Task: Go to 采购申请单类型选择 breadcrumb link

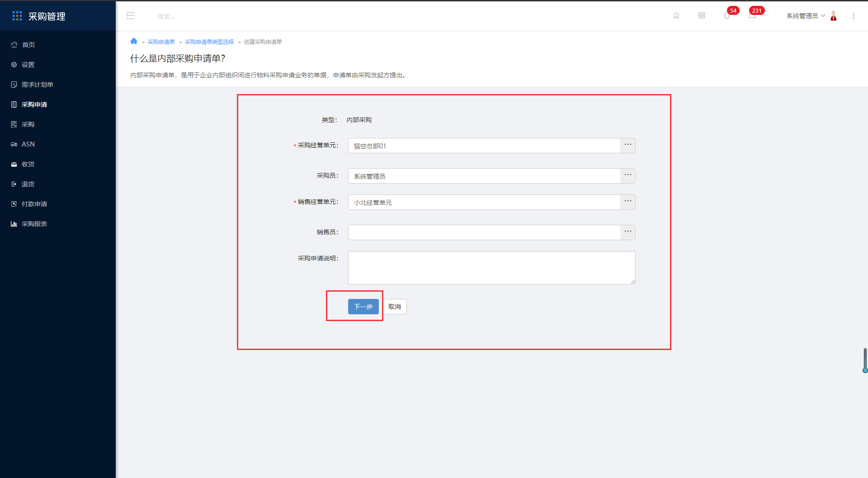Action: point(209,42)
